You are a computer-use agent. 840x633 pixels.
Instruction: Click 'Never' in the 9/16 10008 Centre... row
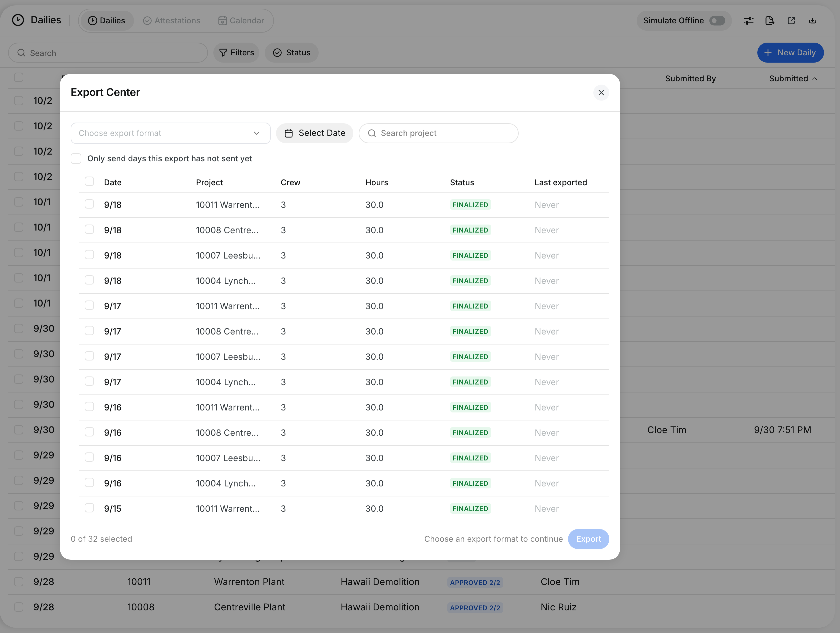click(x=546, y=433)
